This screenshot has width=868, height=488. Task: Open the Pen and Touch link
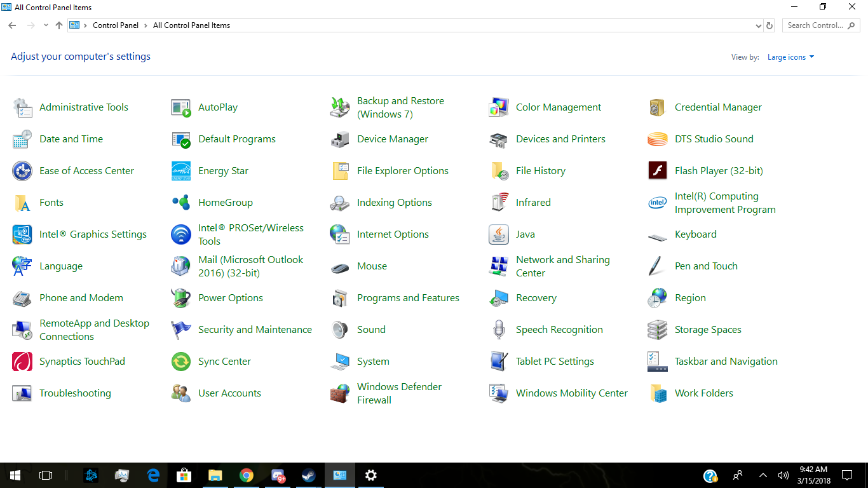(x=706, y=266)
